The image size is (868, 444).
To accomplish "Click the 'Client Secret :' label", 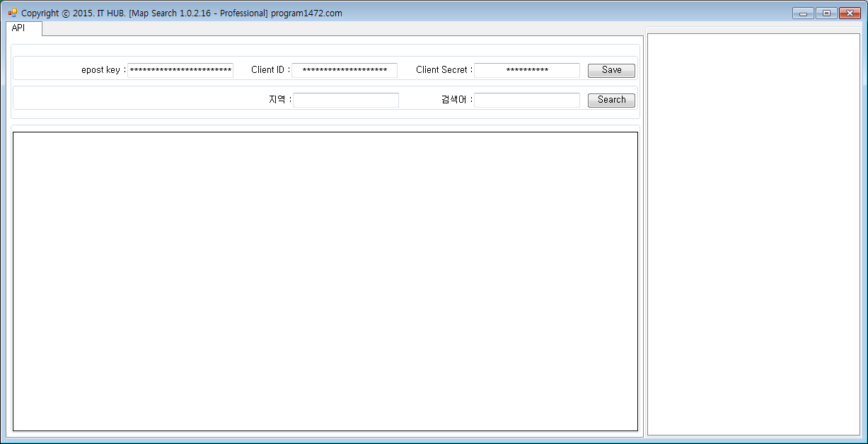I will pos(444,70).
